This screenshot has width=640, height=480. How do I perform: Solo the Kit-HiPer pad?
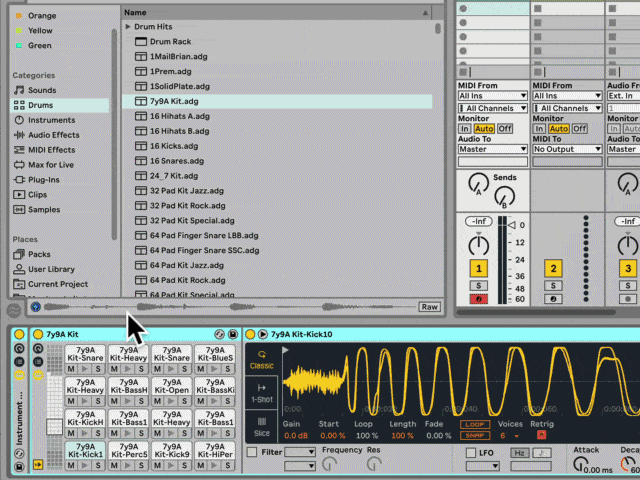pos(228,465)
